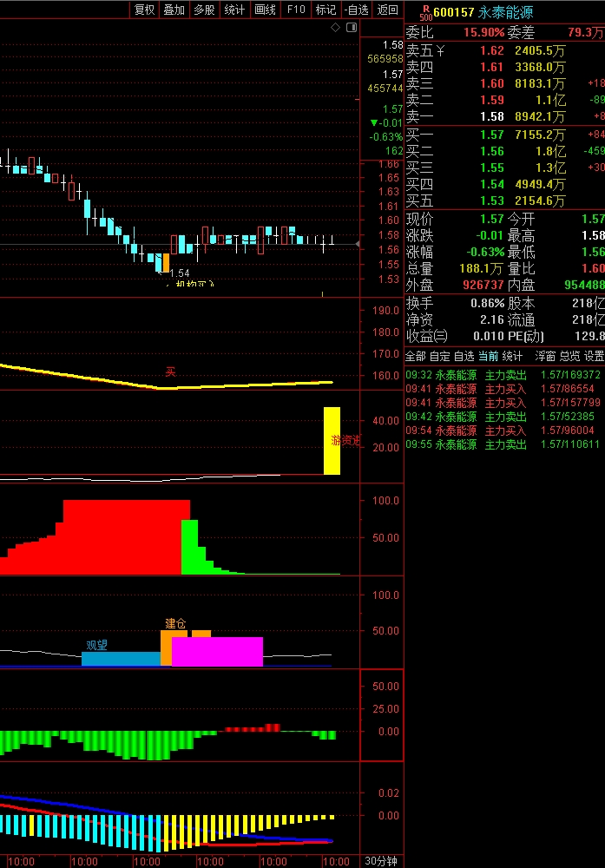Click the 收益(三) 0.010 value

tap(489, 337)
